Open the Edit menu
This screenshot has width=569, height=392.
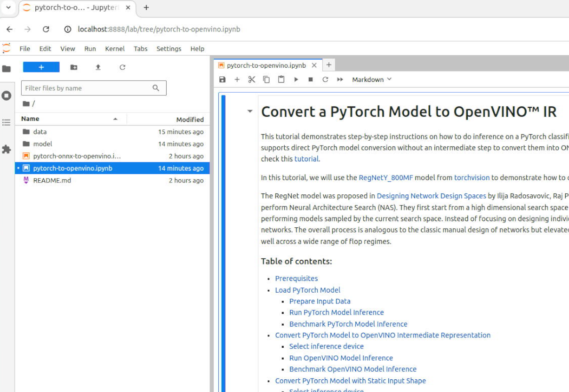[45, 48]
